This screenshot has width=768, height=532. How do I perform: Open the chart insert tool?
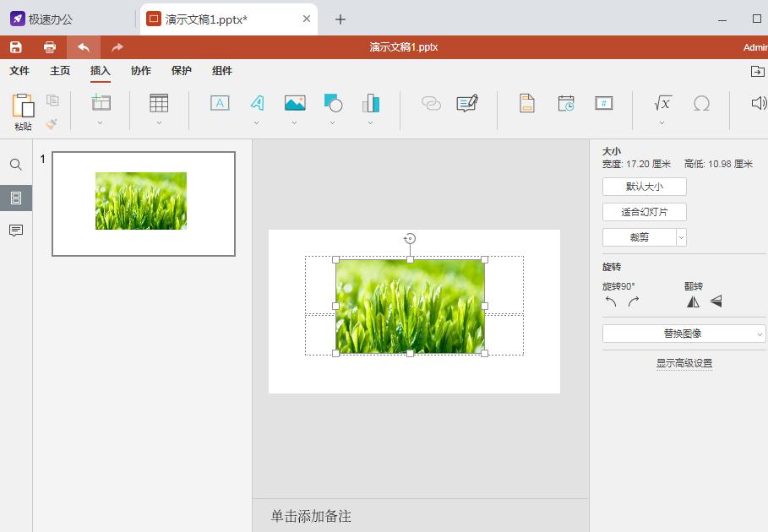[370, 102]
